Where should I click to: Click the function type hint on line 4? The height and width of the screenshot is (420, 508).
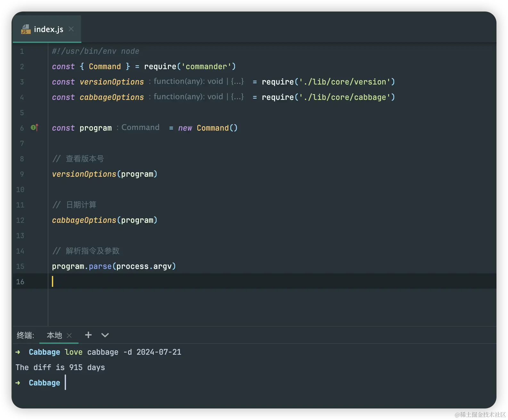click(x=196, y=97)
